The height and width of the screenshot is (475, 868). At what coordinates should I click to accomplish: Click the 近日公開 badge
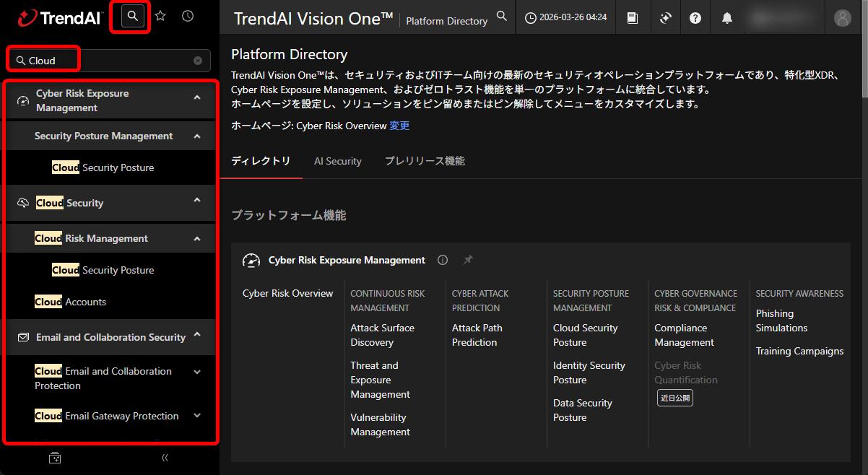675,398
